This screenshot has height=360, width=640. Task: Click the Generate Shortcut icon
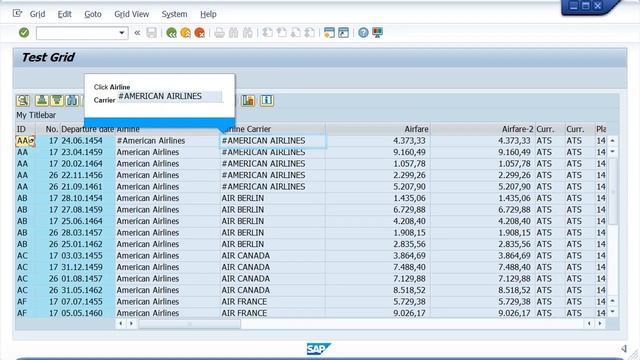344,33
